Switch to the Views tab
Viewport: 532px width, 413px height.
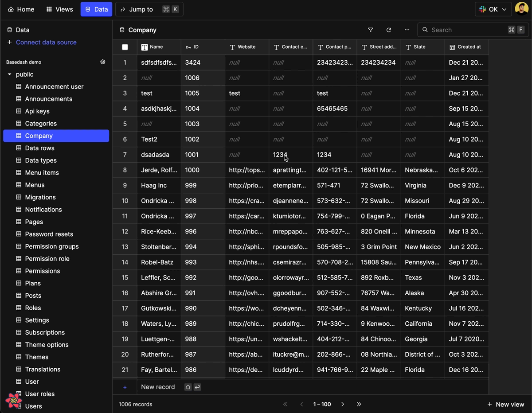tap(60, 9)
